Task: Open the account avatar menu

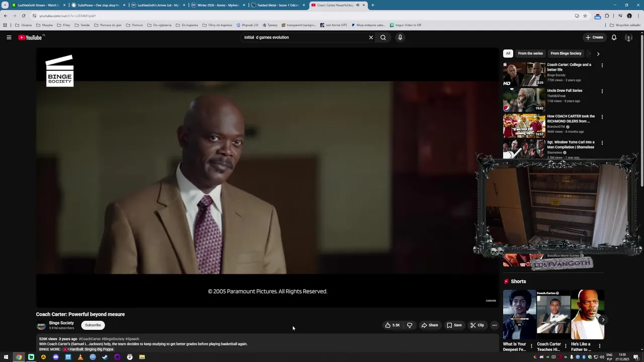Action: (628, 37)
